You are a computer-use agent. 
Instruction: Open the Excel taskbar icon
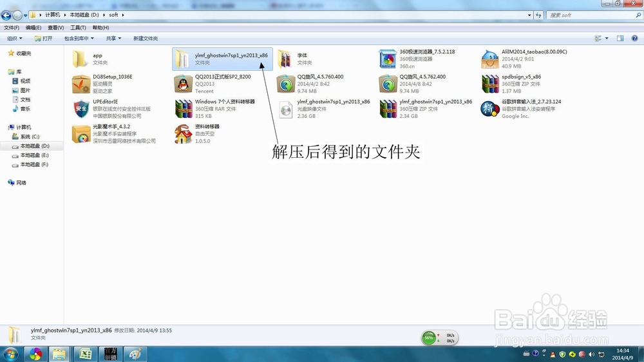(86, 354)
